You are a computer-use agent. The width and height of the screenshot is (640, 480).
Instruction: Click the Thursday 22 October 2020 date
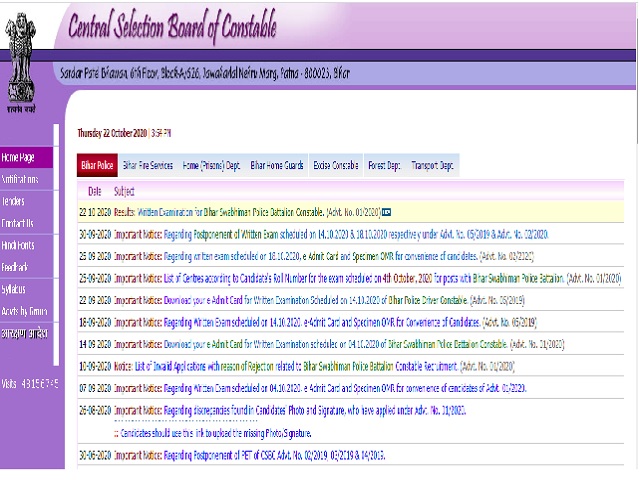tap(112, 133)
